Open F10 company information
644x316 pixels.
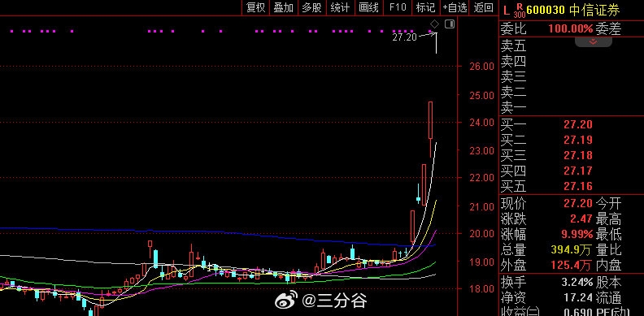point(398,7)
